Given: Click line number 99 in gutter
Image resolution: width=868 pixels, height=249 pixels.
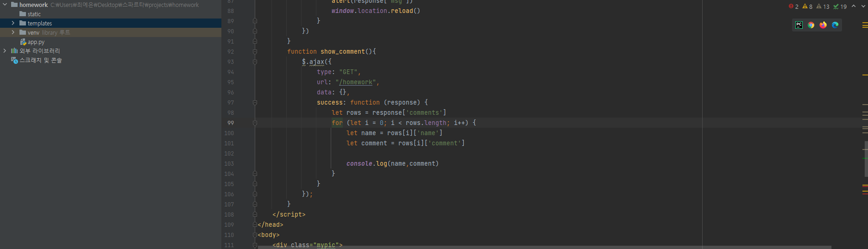Looking at the screenshot, I should [231, 123].
